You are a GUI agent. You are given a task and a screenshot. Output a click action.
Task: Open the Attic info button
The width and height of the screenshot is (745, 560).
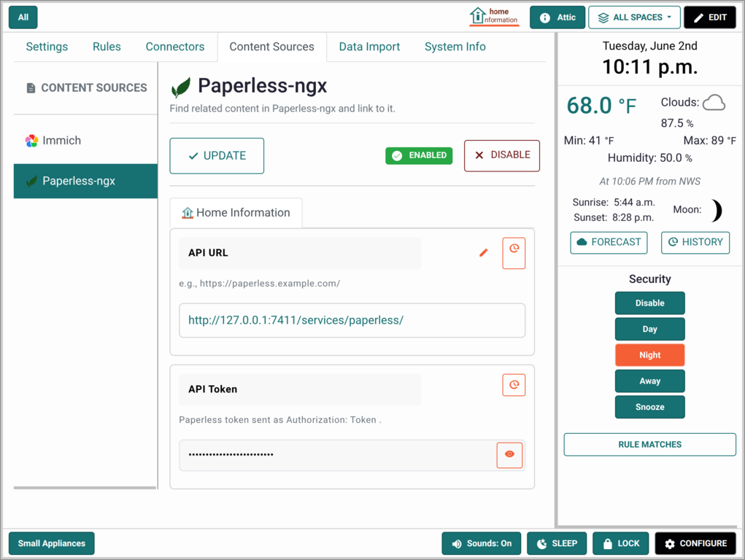pyautogui.click(x=557, y=17)
